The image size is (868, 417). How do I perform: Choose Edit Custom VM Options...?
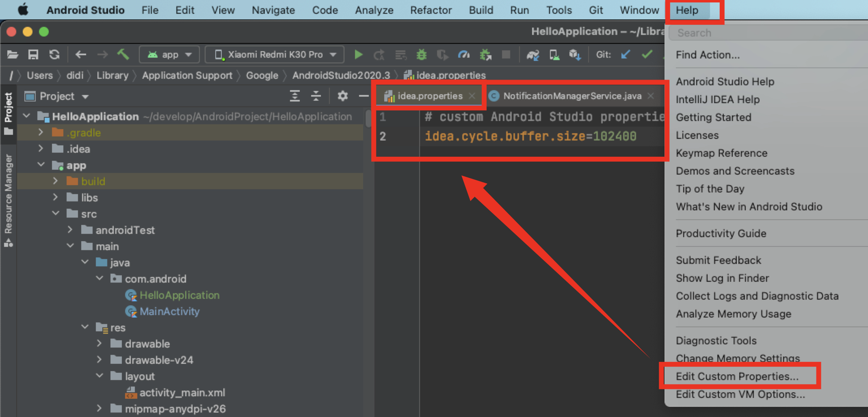click(740, 394)
